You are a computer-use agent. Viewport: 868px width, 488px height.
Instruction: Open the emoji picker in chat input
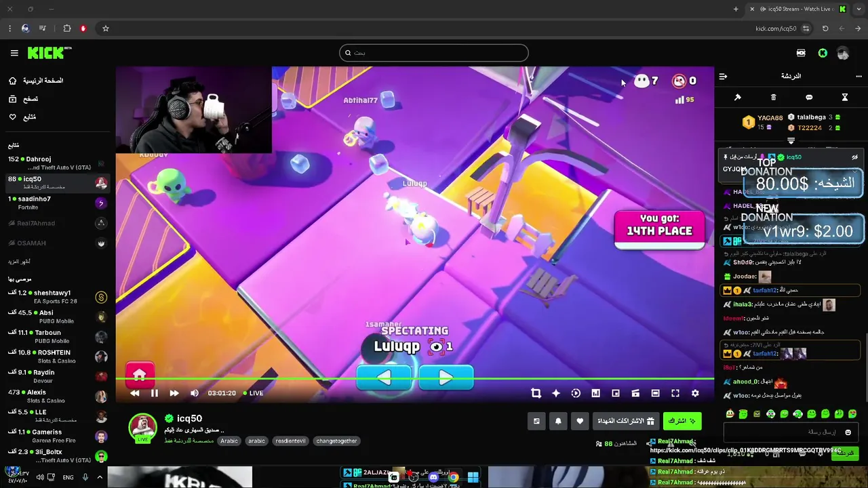tap(848, 432)
